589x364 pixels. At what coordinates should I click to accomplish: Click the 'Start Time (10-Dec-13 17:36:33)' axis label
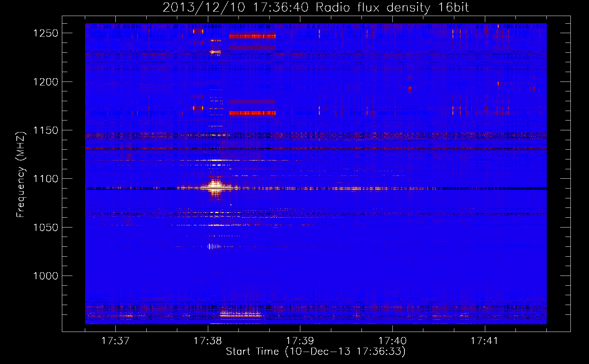[x=316, y=352]
